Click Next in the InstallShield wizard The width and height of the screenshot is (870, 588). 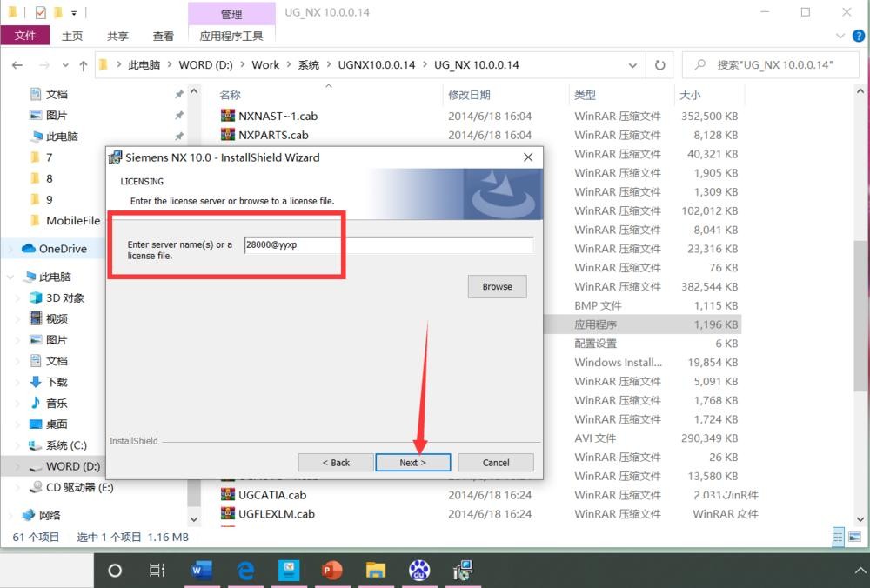tap(412, 463)
